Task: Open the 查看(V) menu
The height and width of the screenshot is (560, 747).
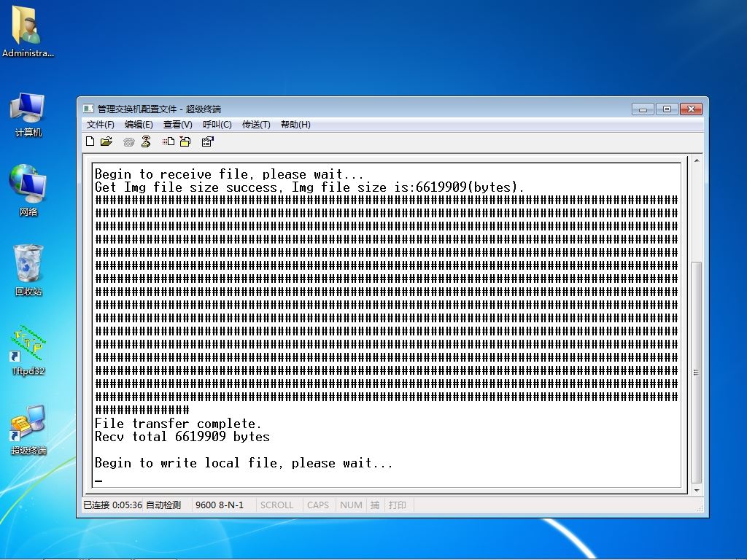Action: (x=178, y=124)
